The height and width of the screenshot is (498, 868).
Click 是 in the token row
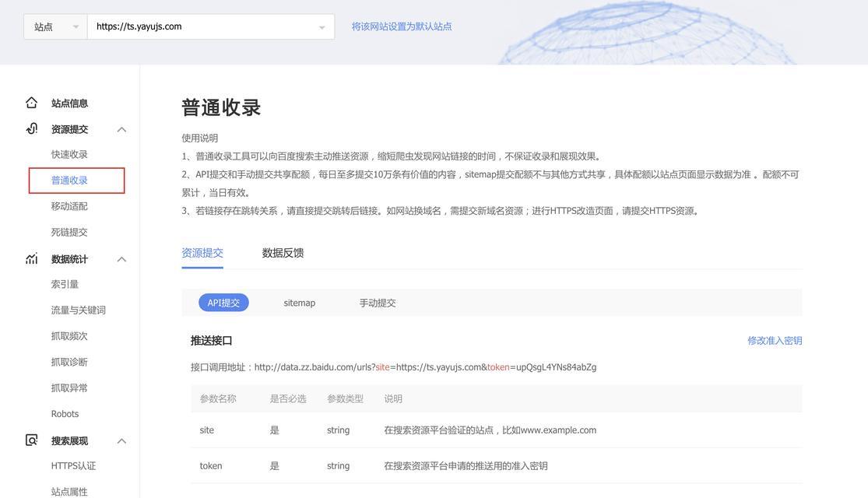(x=274, y=466)
